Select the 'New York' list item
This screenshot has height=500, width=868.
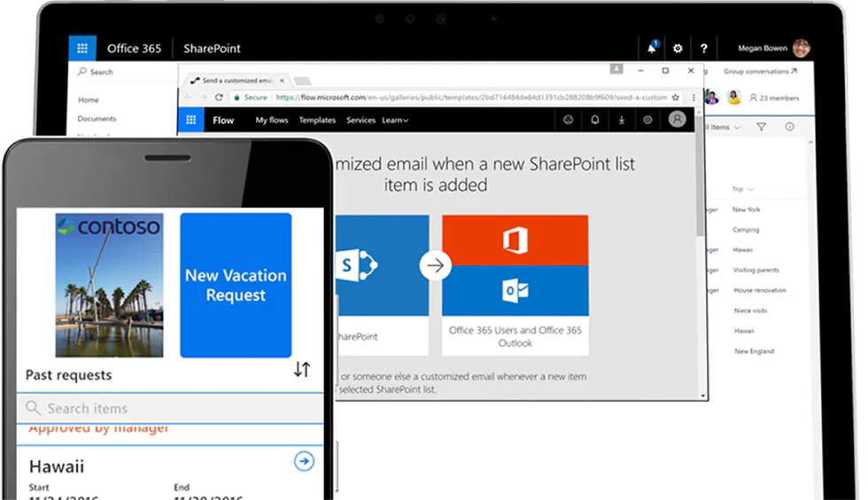(x=746, y=210)
